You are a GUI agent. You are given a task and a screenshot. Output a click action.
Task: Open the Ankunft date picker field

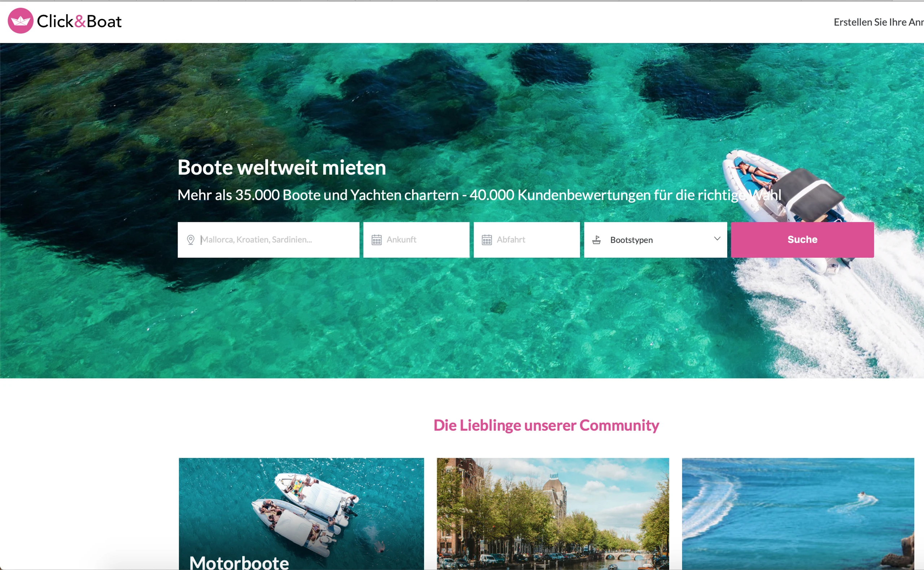416,240
